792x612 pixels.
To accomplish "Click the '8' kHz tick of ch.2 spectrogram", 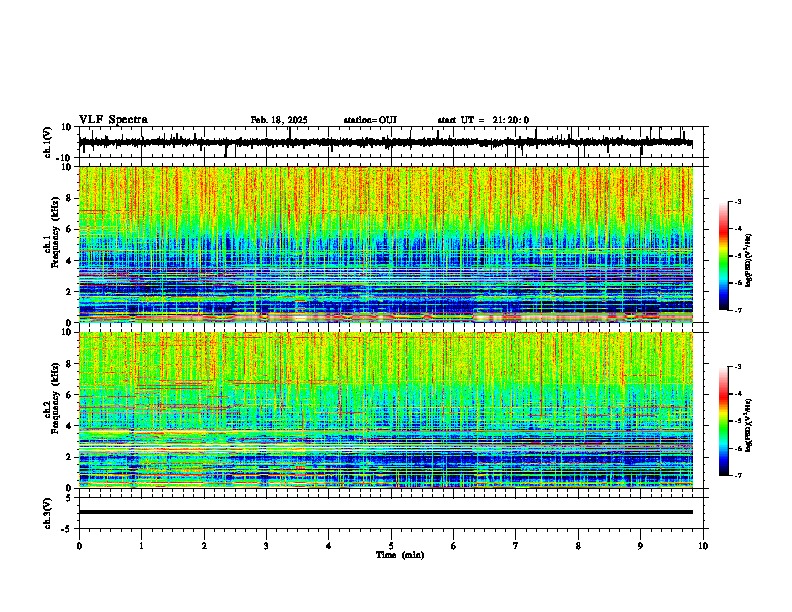I will [x=70, y=364].
